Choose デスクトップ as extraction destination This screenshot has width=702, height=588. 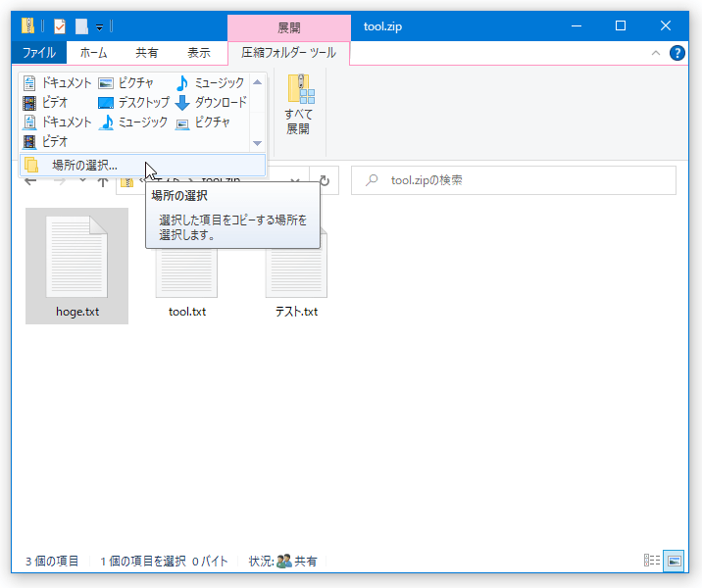point(133,103)
